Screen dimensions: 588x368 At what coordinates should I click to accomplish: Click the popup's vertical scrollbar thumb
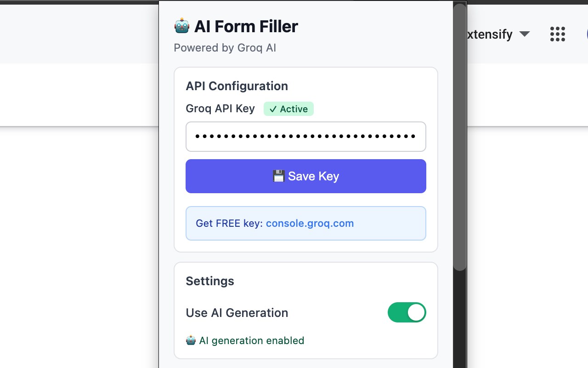[x=459, y=138]
